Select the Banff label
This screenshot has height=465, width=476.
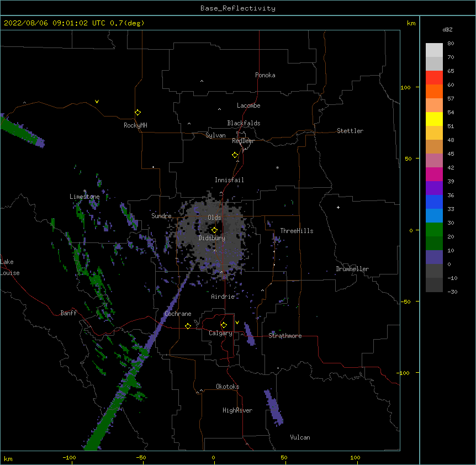[68, 313]
